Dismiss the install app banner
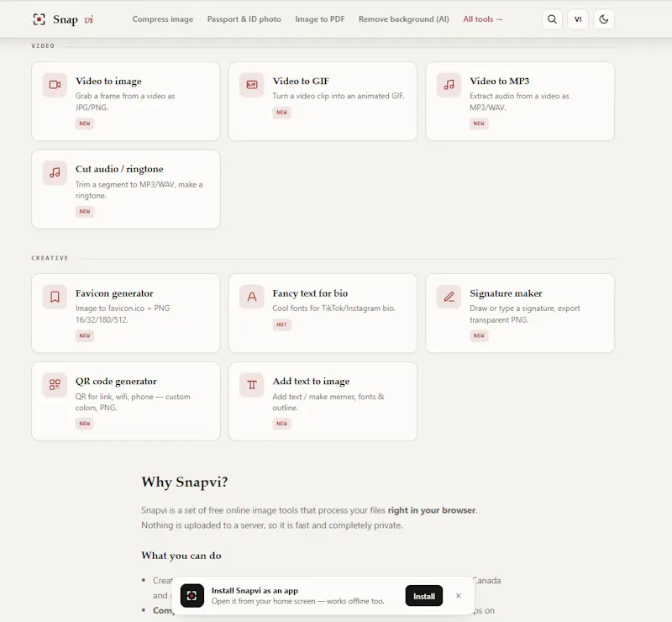Viewport: 672px width, 622px height. click(x=459, y=596)
